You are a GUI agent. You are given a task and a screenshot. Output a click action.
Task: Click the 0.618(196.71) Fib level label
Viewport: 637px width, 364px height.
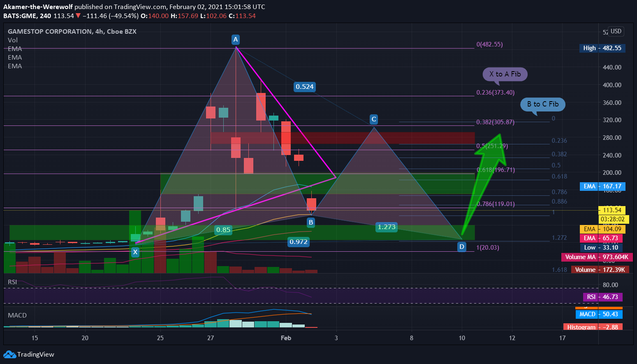(x=496, y=170)
